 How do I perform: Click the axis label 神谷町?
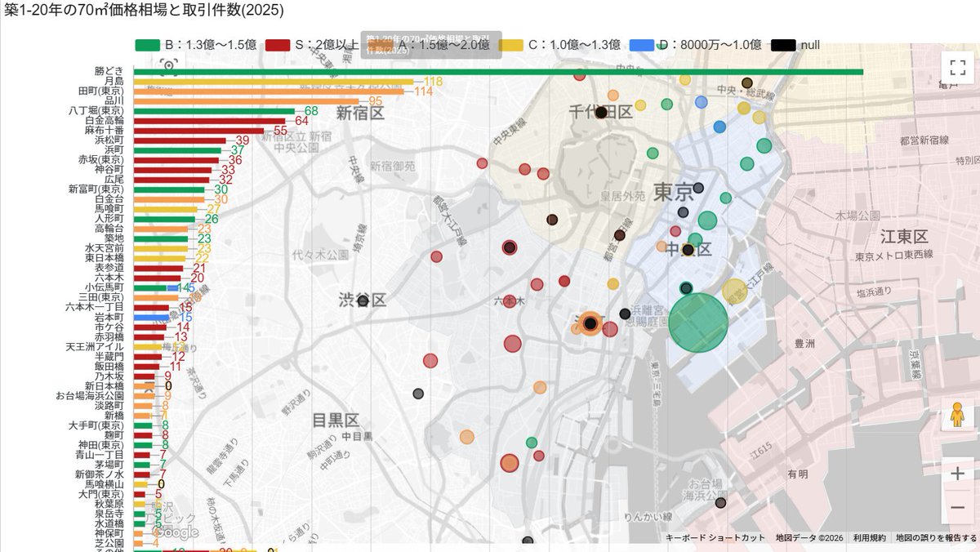109,169
